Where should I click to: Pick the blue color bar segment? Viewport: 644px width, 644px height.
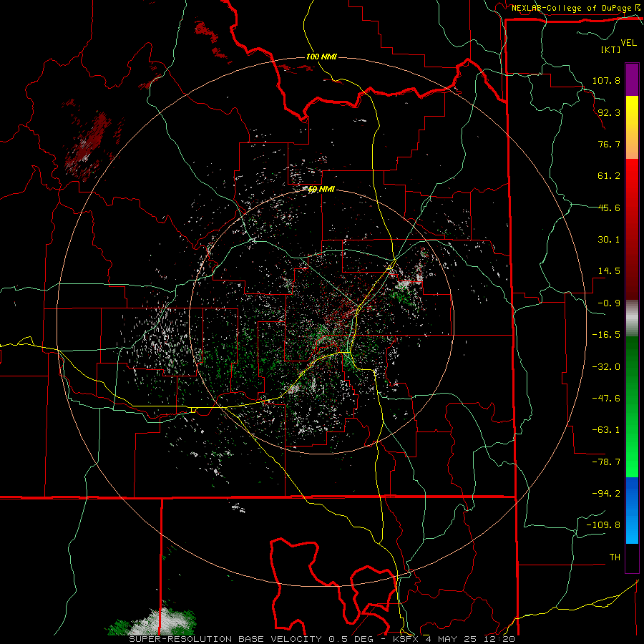(632, 510)
